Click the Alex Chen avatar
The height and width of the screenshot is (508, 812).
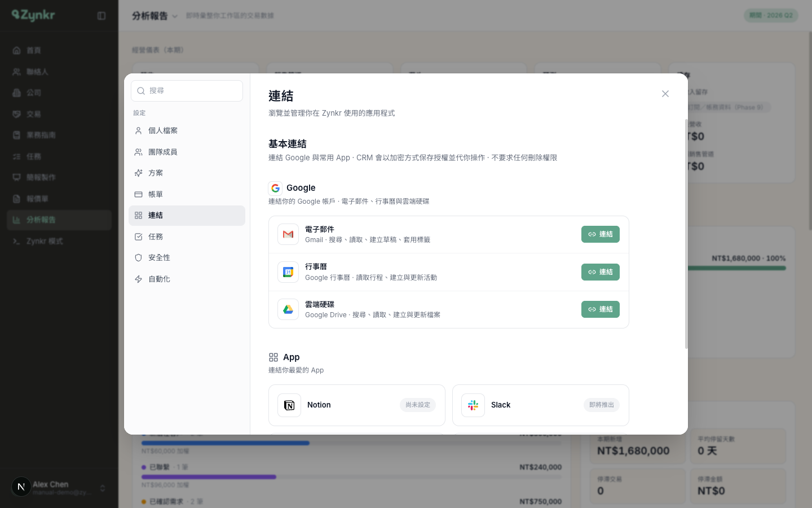click(21, 487)
